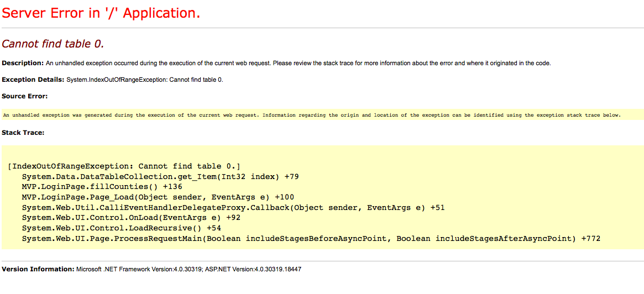Click "[IndexOutOfRangeException: Cannot find table 0.]" line
Image resolution: width=644 pixels, height=294 pixels.
[124, 166]
